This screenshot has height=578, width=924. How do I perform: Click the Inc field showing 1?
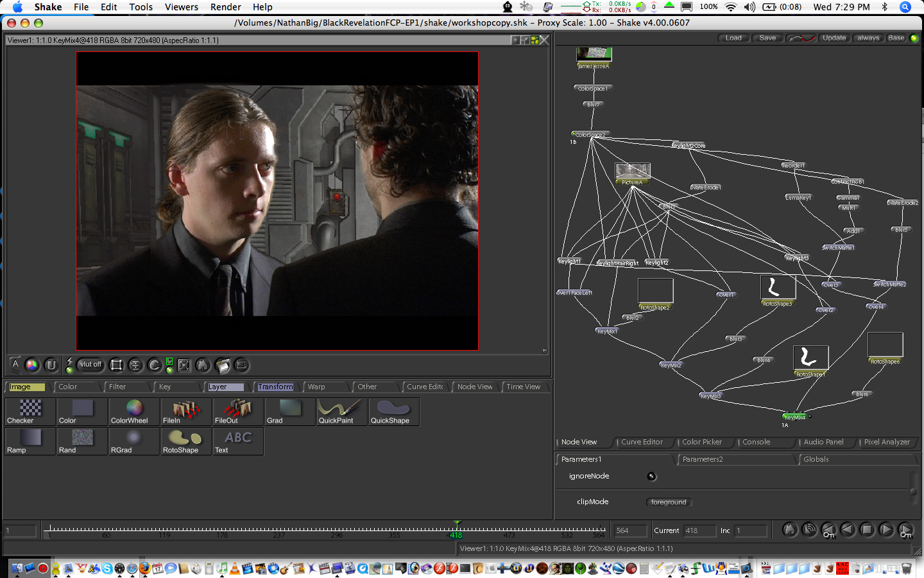point(751,530)
